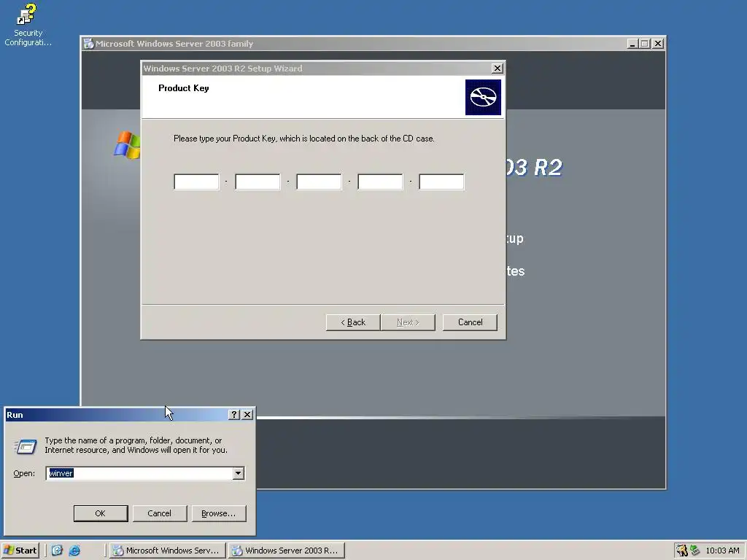Screen dimensions: 747x560
Task: Focus the fifth product key field
Action: 441,182
